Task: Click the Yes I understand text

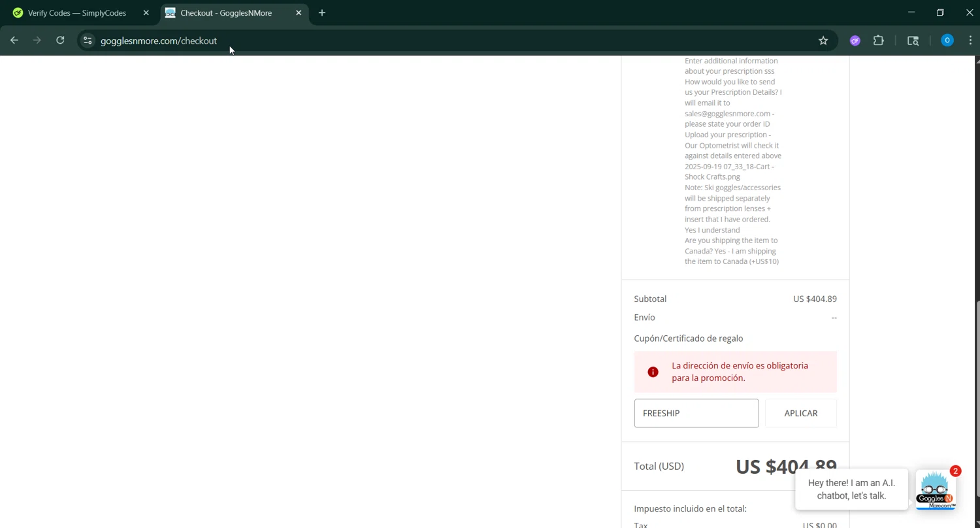Action: coord(712,230)
